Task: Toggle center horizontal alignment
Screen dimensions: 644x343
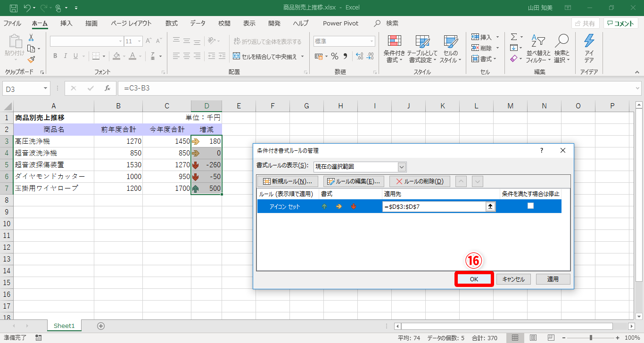Action: 187,57
